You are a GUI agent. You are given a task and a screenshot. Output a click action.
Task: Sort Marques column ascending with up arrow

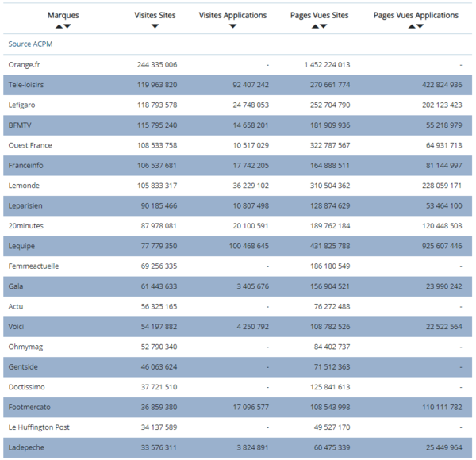click(59, 26)
